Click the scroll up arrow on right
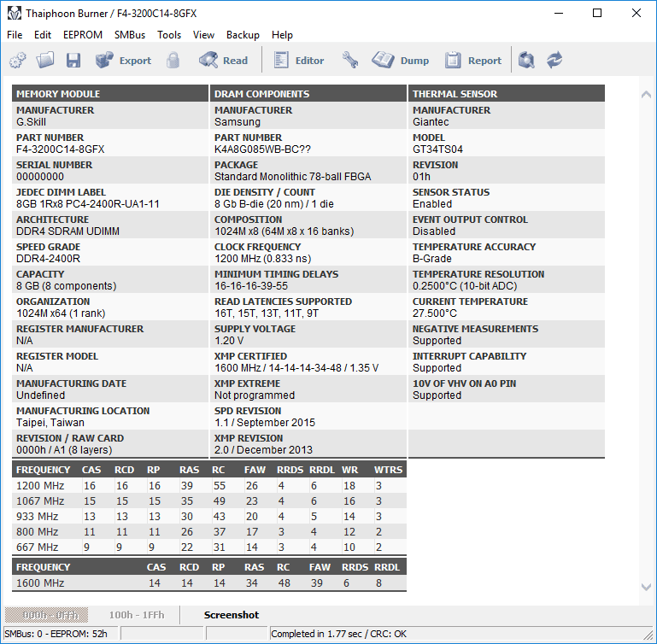This screenshot has width=657, height=644. click(x=646, y=95)
